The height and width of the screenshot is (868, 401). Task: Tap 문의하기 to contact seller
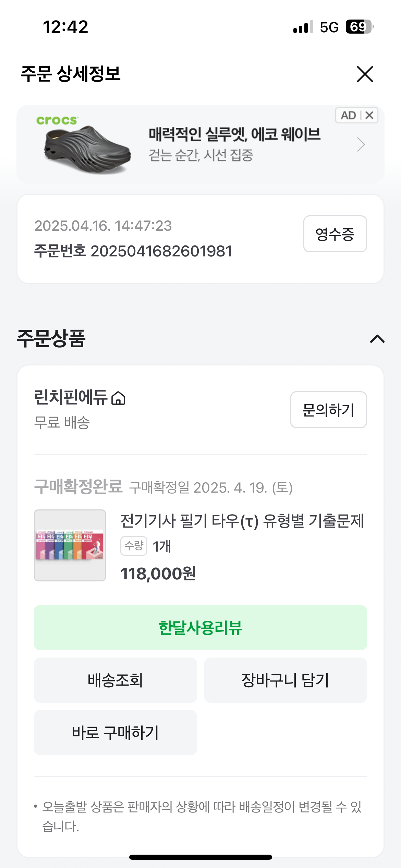click(x=328, y=410)
